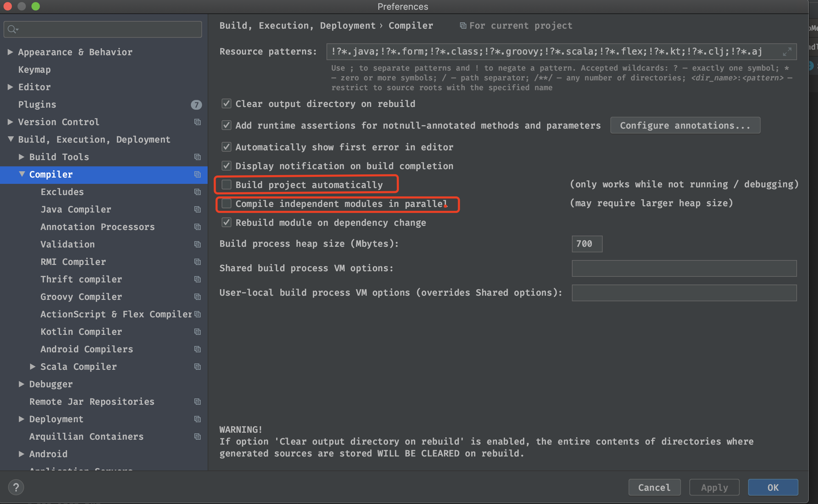Click project-level icon beside Version Control

point(198,122)
